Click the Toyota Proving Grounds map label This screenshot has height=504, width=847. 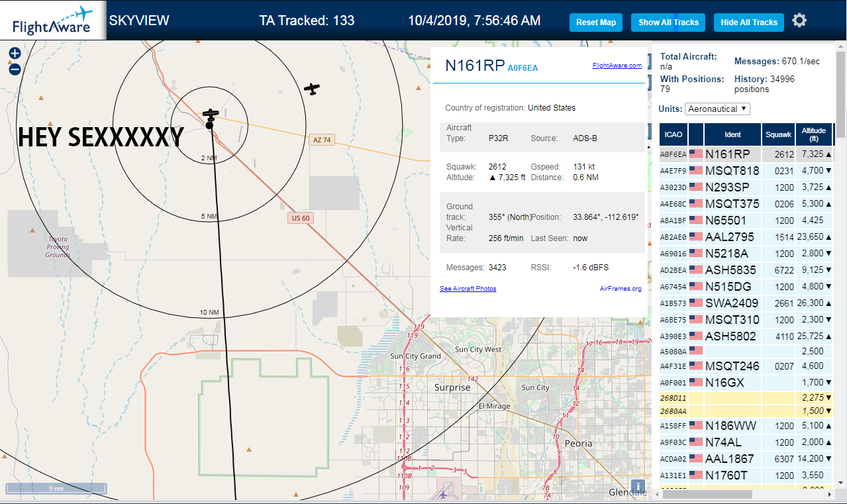pyautogui.click(x=58, y=247)
